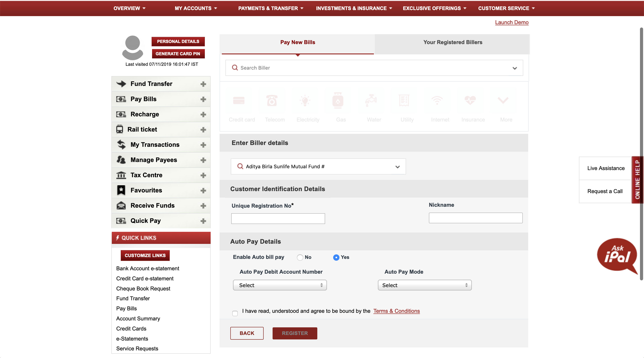Switch to Your Registered Billers tab

click(453, 42)
